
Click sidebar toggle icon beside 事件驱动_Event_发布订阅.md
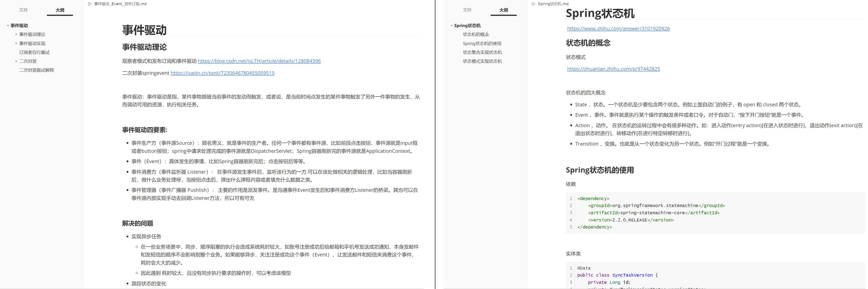pos(90,4)
